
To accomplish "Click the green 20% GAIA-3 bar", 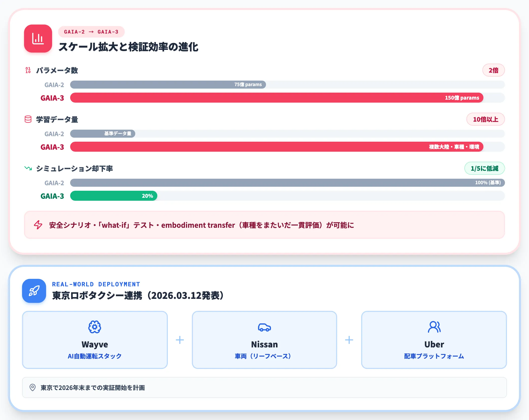I will (x=114, y=196).
